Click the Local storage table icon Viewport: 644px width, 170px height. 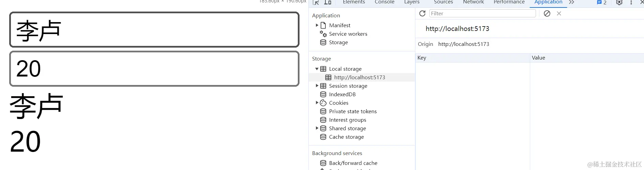[x=323, y=69]
